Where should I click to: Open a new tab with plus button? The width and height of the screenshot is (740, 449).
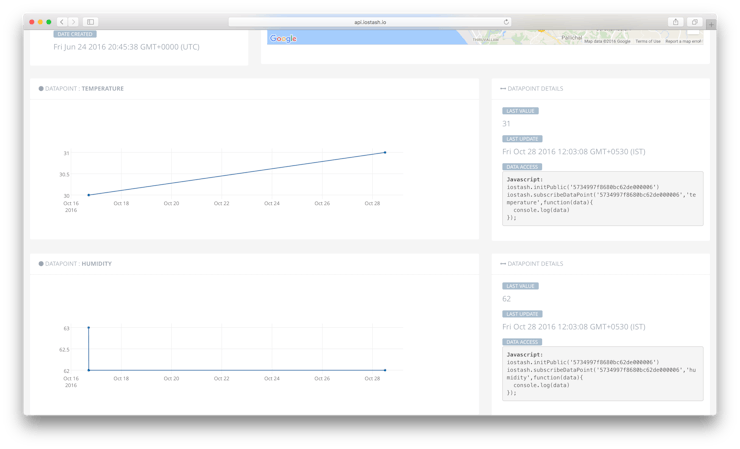click(x=711, y=24)
